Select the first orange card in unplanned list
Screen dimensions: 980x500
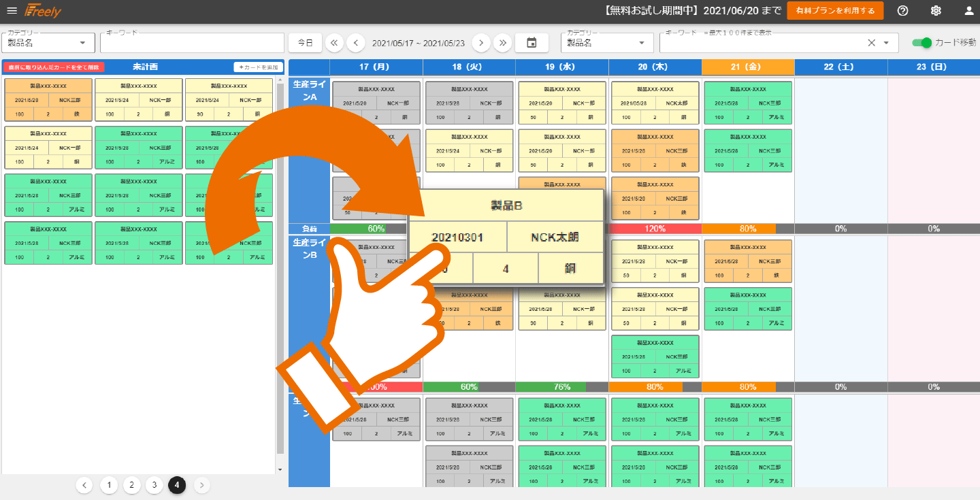[x=48, y=100]
